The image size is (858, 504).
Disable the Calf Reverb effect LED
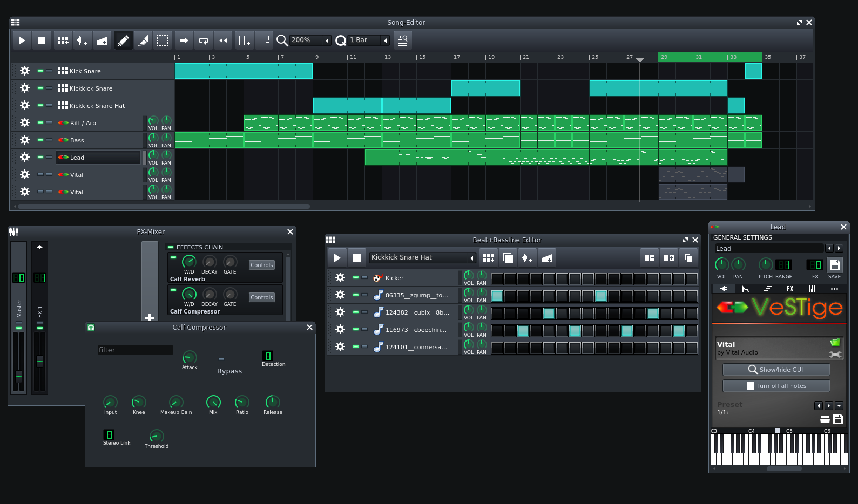pyautogui.click(x=173, y=257)
